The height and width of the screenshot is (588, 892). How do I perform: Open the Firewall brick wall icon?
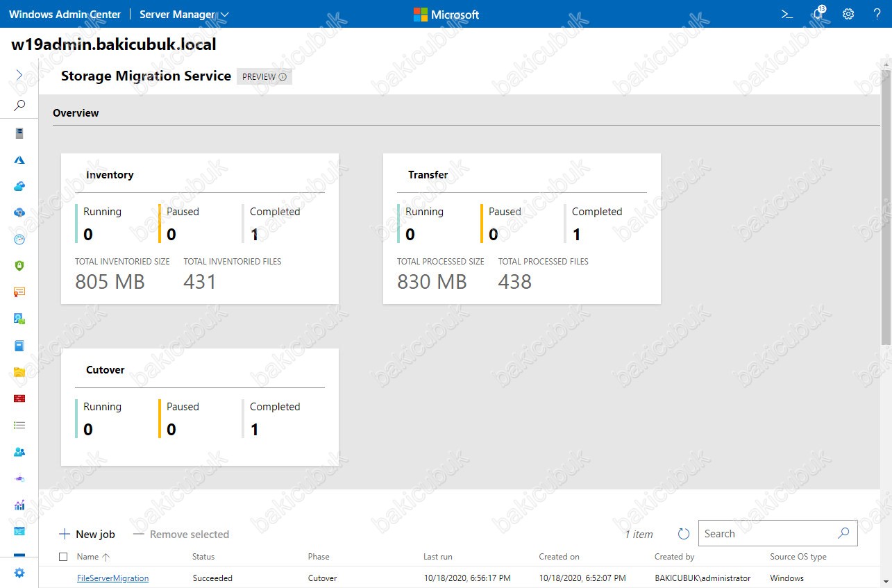[x=19, y=398]
